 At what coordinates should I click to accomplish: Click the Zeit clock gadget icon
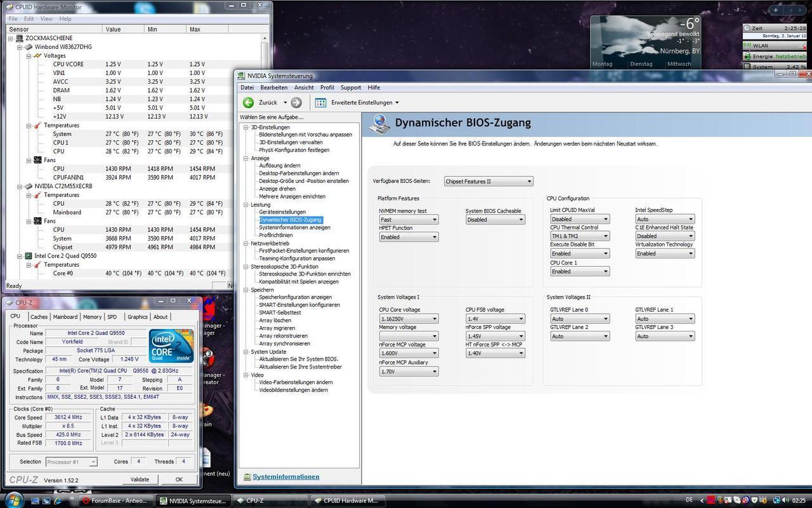coord(748,28)
